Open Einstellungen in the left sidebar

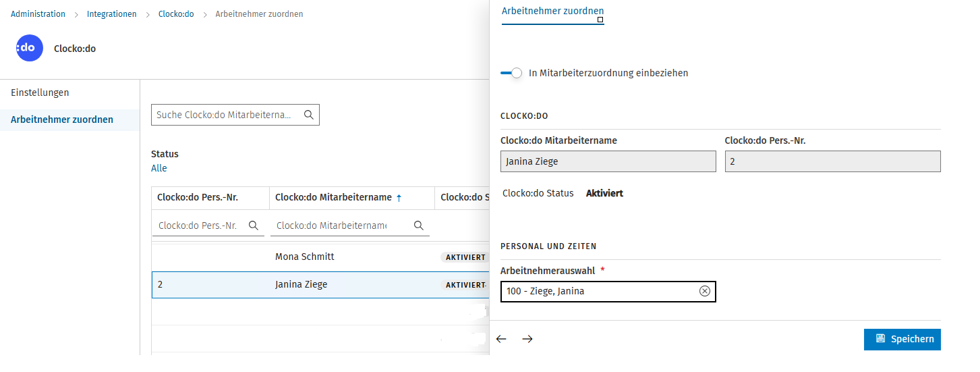[x=40, y=92]
